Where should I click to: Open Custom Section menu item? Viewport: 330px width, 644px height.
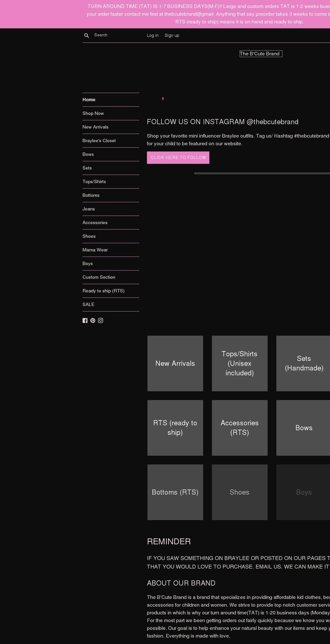click(111, 277)
